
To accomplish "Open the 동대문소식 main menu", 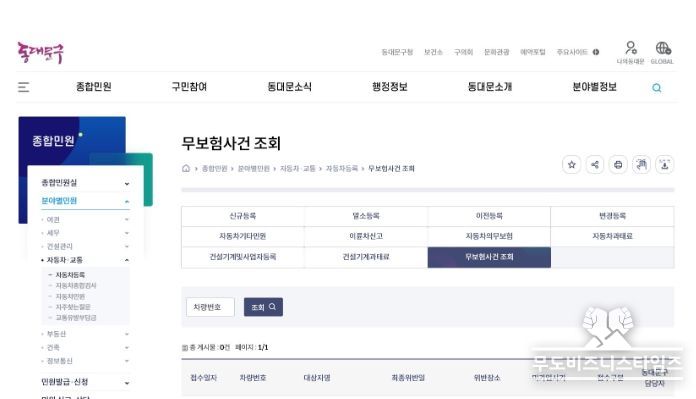I will [x=289, y=87].
